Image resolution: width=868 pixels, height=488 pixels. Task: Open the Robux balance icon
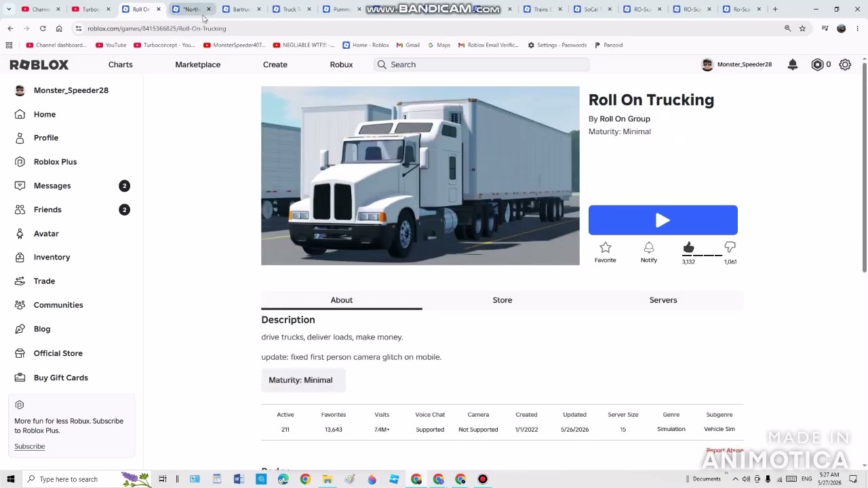tap(817, 64)
